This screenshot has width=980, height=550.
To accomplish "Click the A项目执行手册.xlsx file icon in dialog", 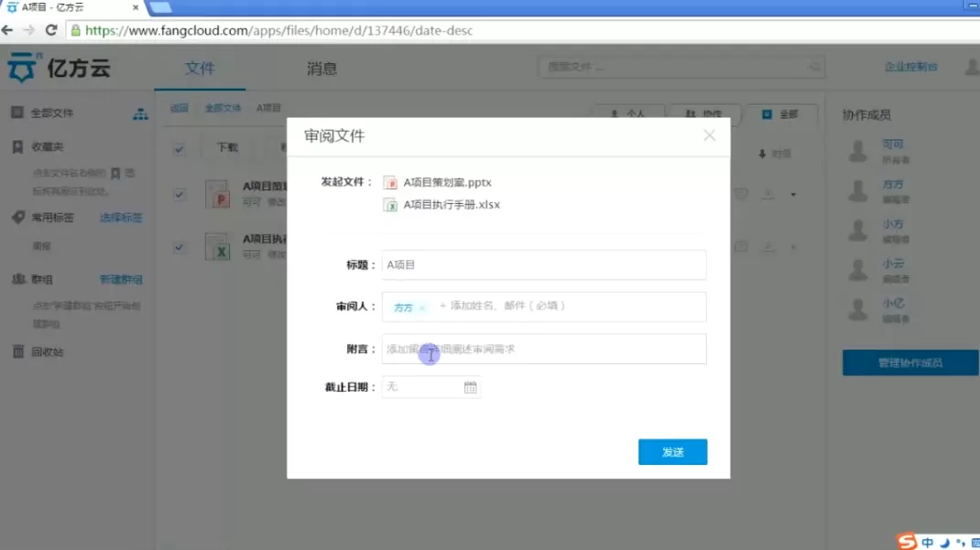I will 390,205.
